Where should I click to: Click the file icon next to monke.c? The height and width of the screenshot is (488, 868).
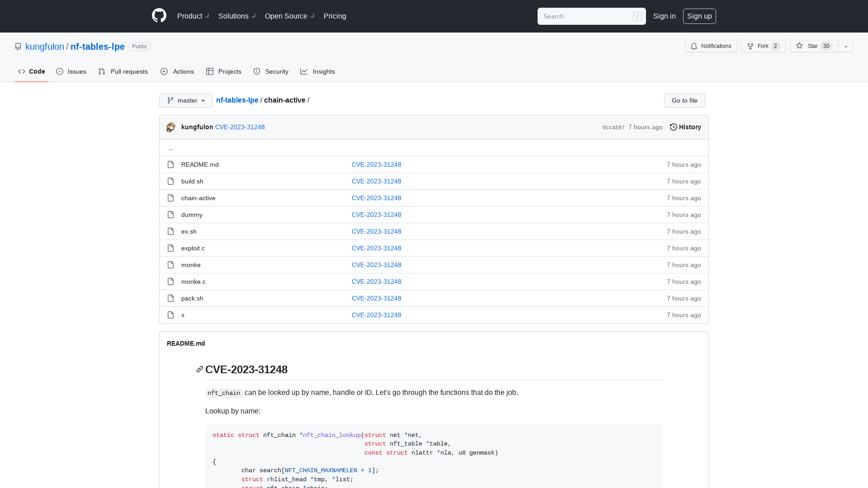pos(170,282)
